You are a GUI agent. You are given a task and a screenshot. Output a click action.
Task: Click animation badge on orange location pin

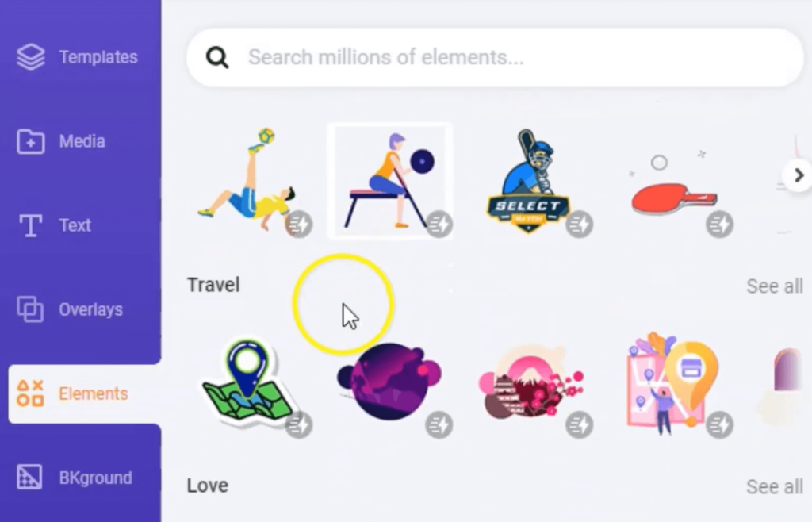(719, 424)
